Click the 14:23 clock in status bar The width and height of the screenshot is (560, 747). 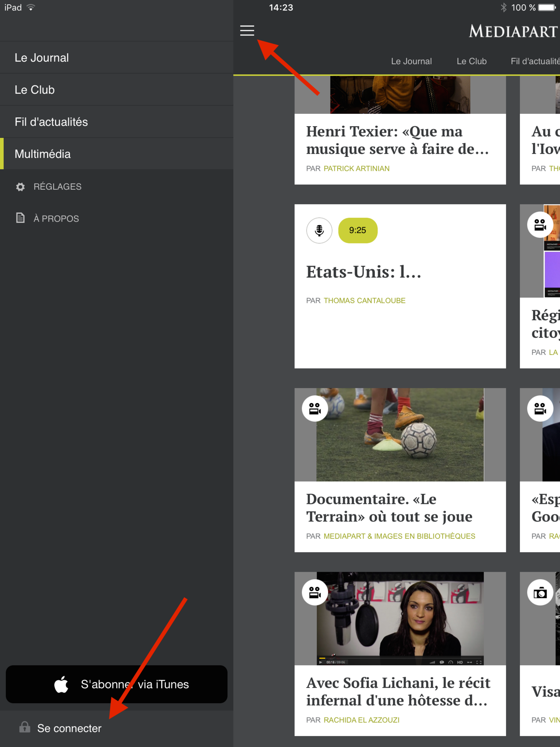pos(281,7)
